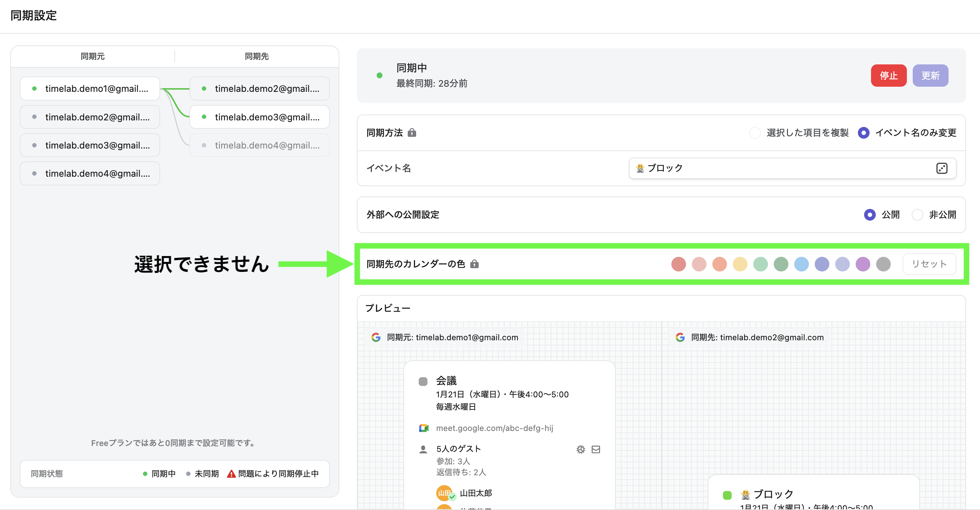Image resolution: width=980 pixels, height=510 pixels.
Task: Click the 同期状態 legend label
Action: click(47, 473)
